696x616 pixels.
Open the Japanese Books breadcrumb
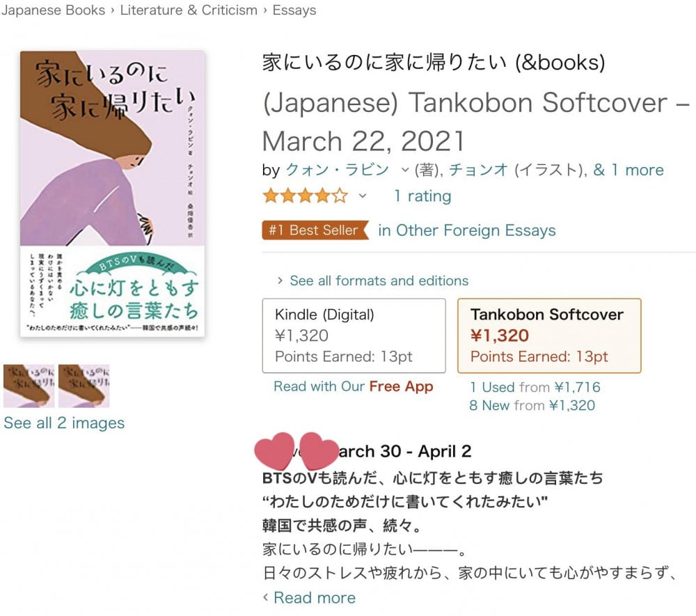54,10
